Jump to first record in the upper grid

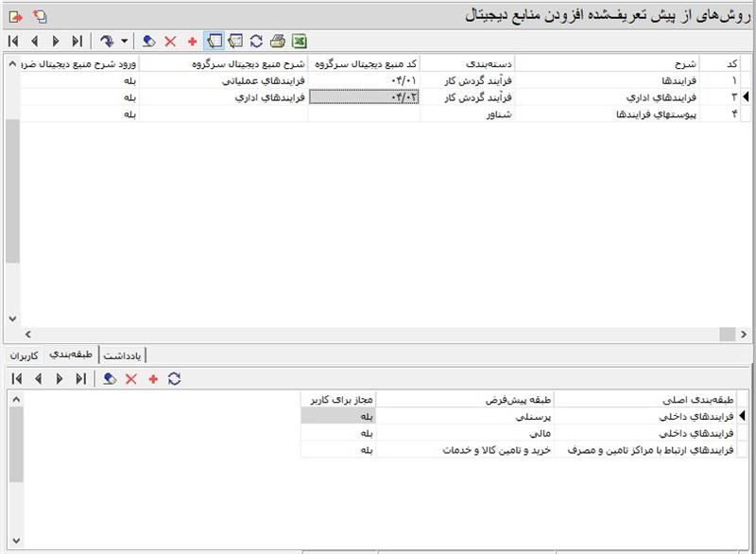tap(13, 41)
